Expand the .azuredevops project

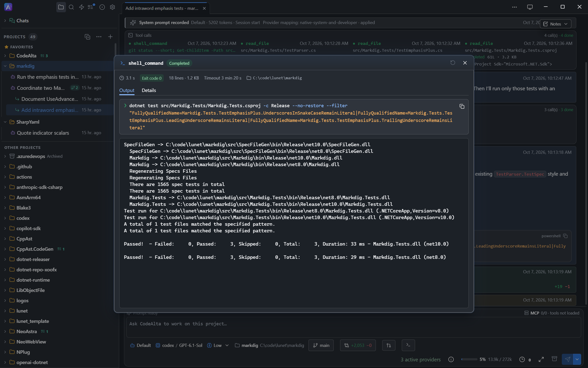(5, 156)
